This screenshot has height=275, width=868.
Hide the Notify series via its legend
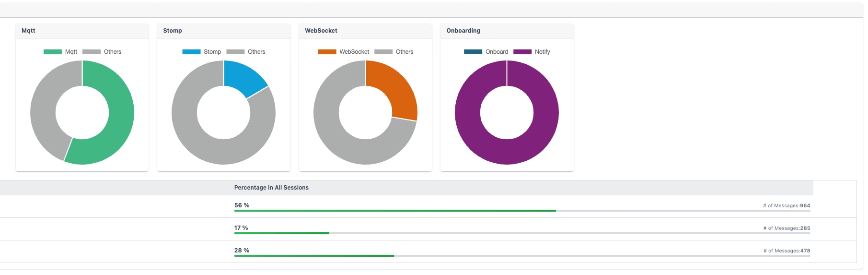click(x=532, y=52)
